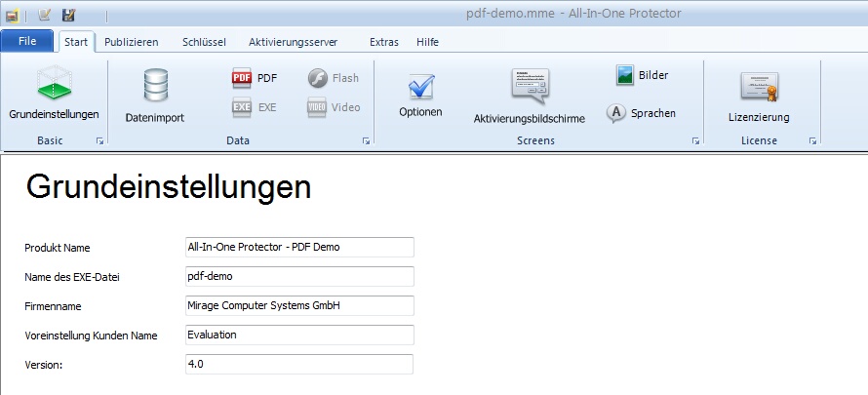This screenshot has width=868, height=395.
Task: Click the save icon in quick access toolbar
Action: click(68, 15)
